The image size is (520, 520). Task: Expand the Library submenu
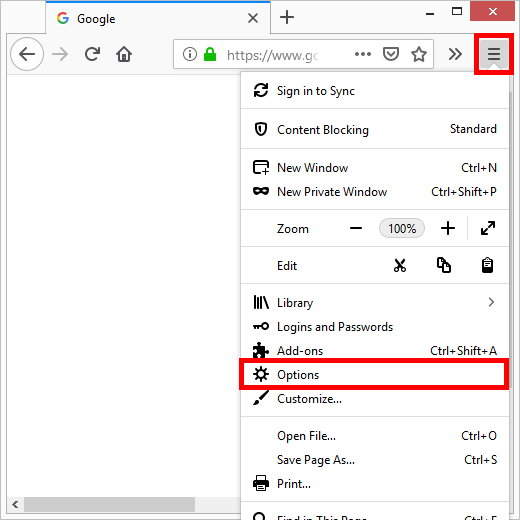pyautogui.click(x=375, y=303)
